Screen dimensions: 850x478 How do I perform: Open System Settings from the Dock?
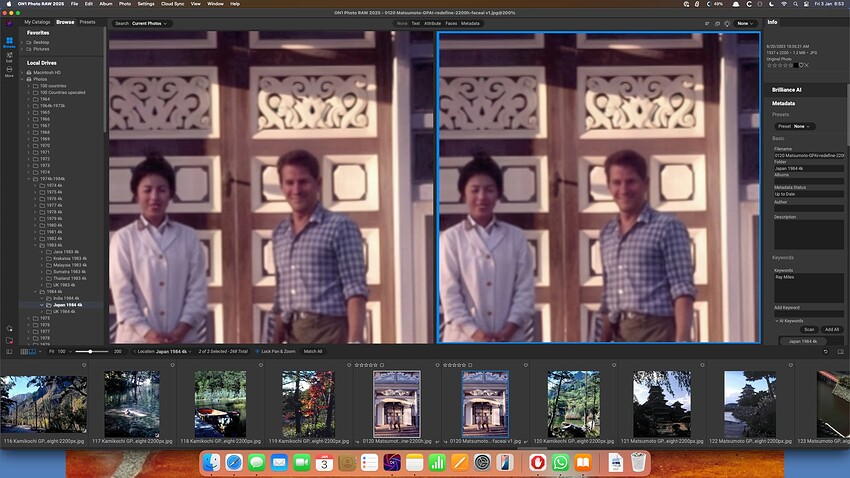482,462
